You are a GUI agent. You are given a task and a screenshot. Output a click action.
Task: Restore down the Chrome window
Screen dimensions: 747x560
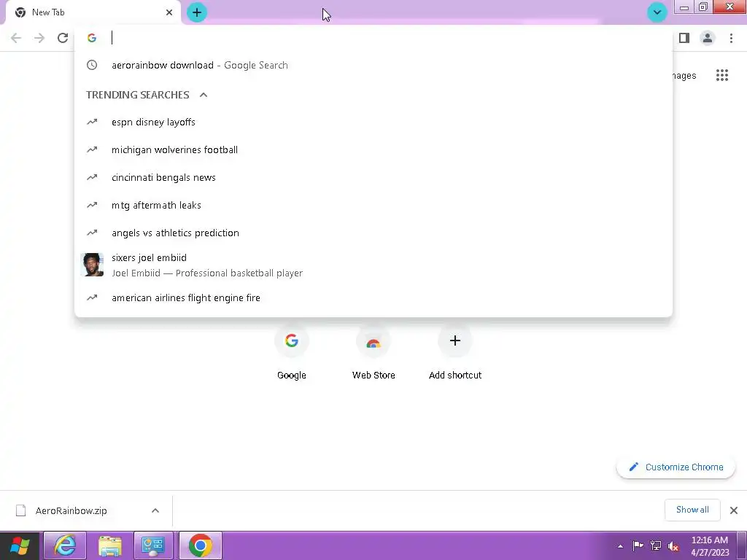703,7
